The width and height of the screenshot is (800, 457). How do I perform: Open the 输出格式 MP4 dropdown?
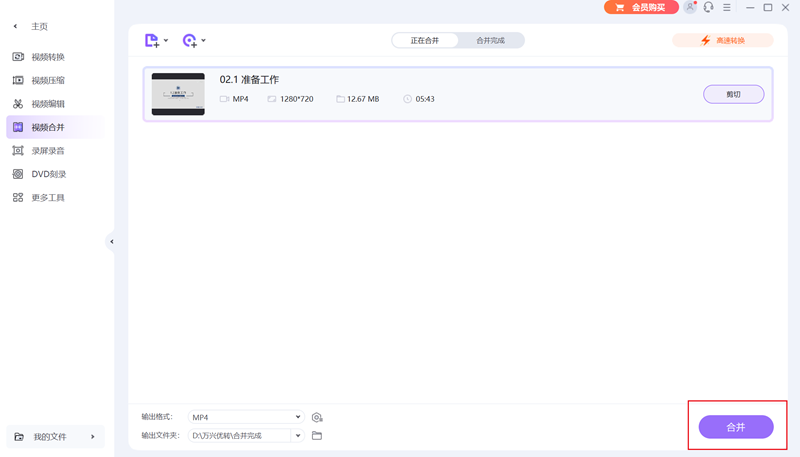(x=246, y=417)
